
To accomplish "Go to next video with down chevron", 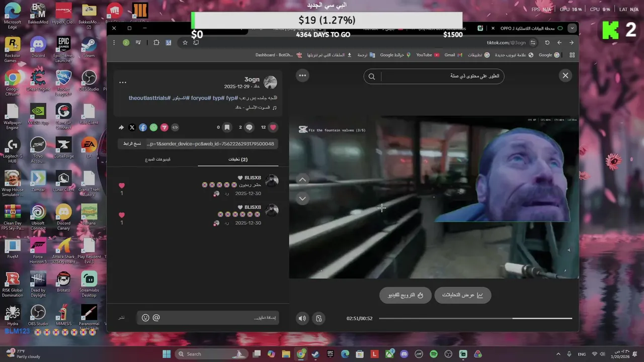I will pos(302,199).
